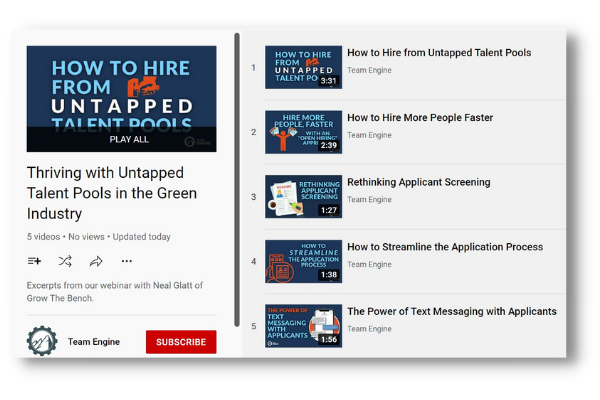This screenshot has width=600, height=400.
Task: Click the vertical scrollbar beside the playlist panel
Action: point(237,180)
